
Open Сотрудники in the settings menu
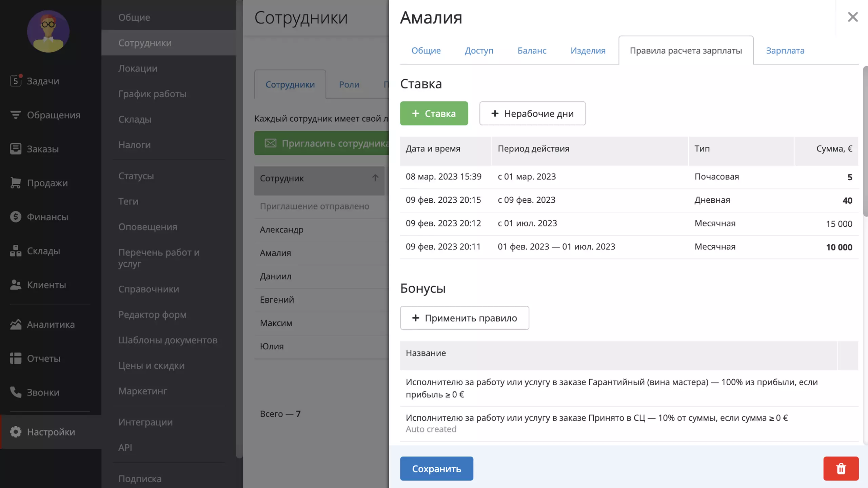[x=169, y=43]
